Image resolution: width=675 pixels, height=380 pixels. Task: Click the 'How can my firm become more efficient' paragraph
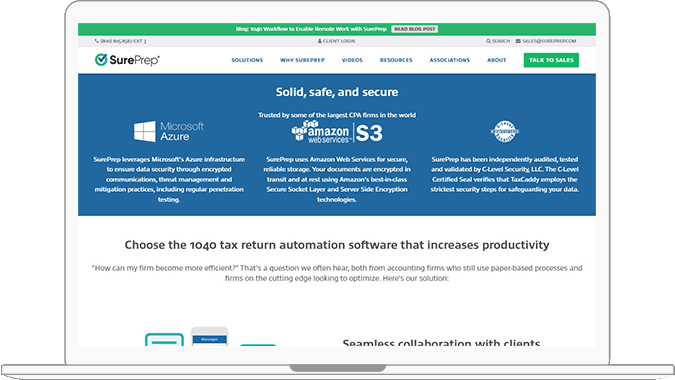[x=337, y=273]
